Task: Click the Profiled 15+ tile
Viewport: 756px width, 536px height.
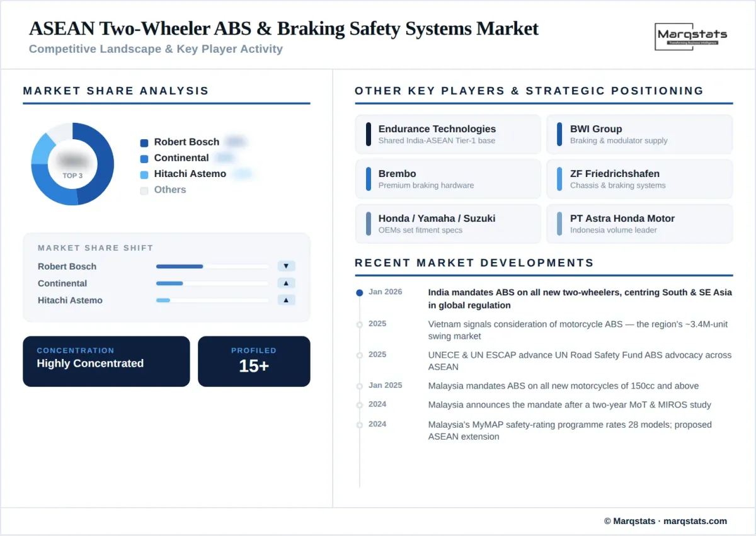Action: tap(254, 361)
